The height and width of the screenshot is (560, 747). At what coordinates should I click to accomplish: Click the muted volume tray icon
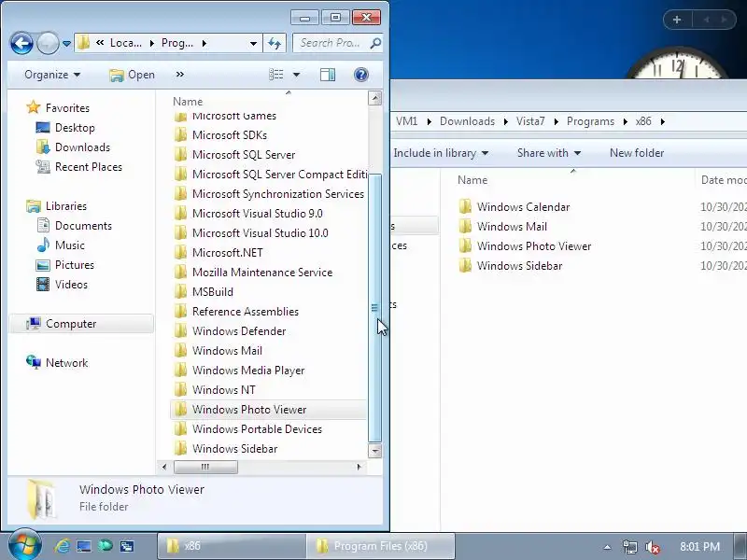[652, 547]
